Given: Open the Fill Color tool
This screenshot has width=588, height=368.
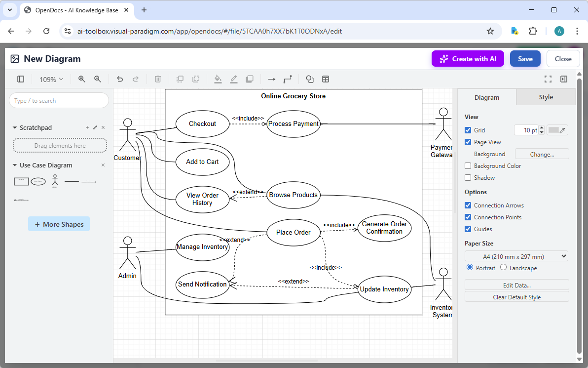Looking at the screenshot, I should click(x=218, y=79).
